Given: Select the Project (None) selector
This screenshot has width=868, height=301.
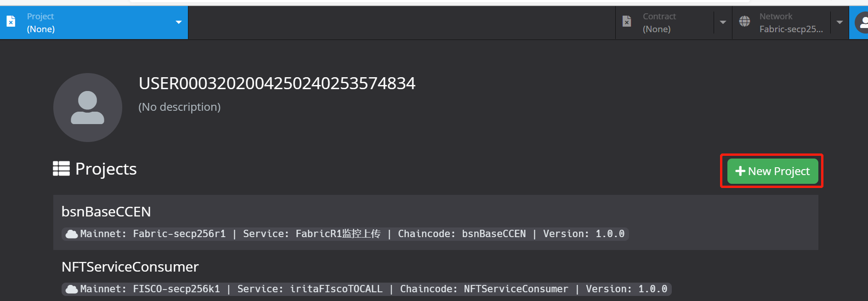Looking at the screenshot, I should [x=94, y=23].
